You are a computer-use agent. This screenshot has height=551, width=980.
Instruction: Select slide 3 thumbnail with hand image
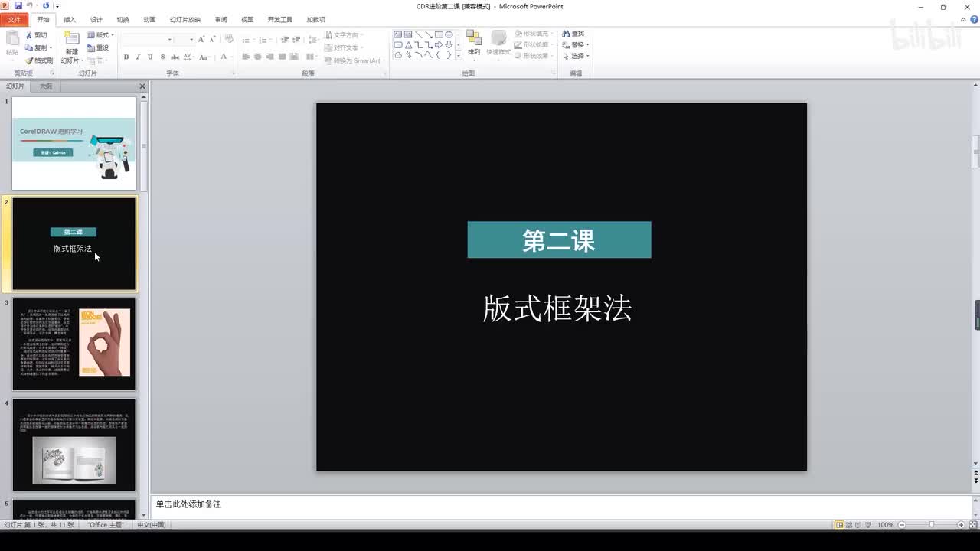(x=74, y=344)
